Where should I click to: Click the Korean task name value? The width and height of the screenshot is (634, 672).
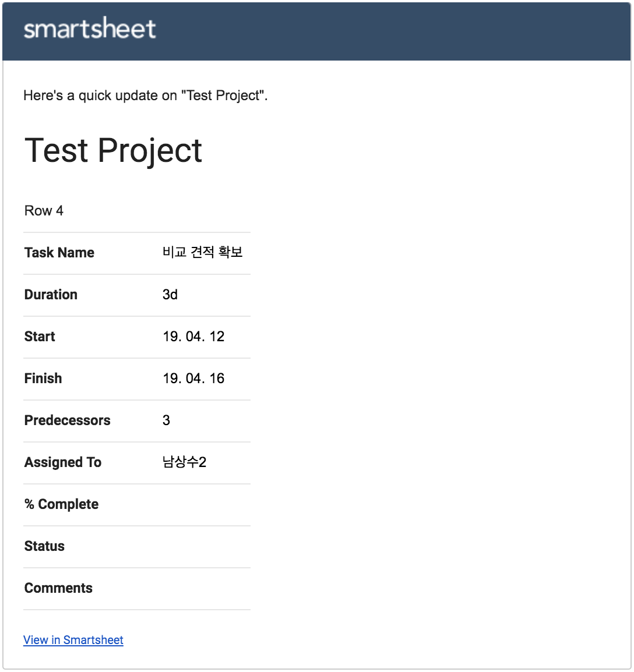click(202, 252)
